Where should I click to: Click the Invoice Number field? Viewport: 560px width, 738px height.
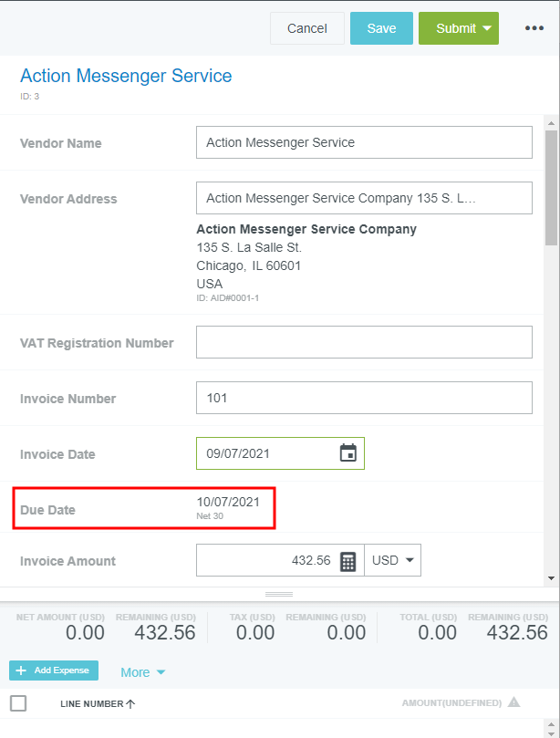coord(364,398)
